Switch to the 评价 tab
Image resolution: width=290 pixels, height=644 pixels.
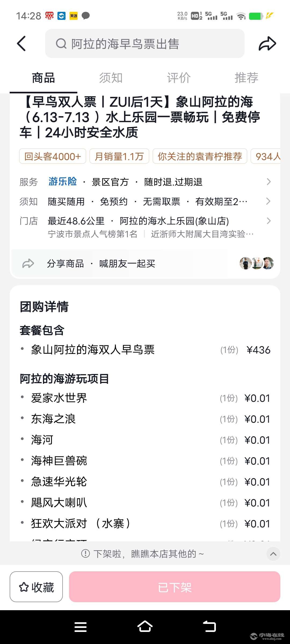[x=179, y=78]
